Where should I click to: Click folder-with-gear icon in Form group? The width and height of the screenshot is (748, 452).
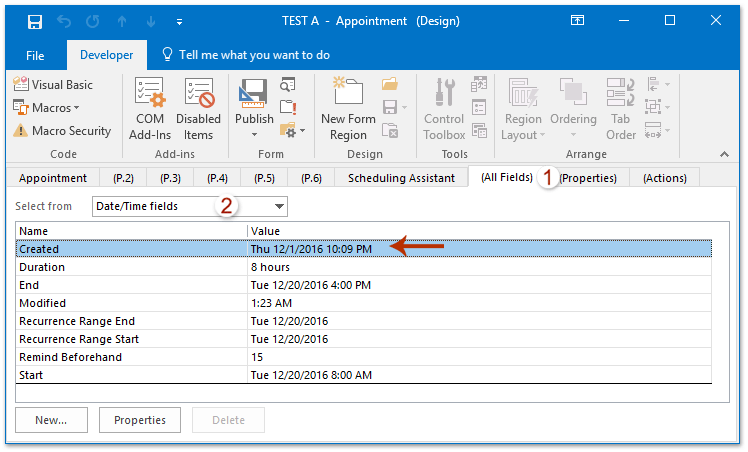[288, 130]
